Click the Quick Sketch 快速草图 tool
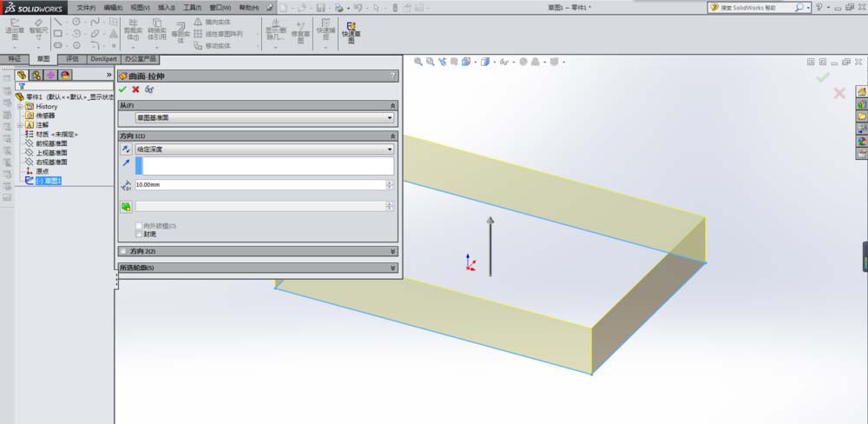 pyautogui.click(x=351, y=33)
